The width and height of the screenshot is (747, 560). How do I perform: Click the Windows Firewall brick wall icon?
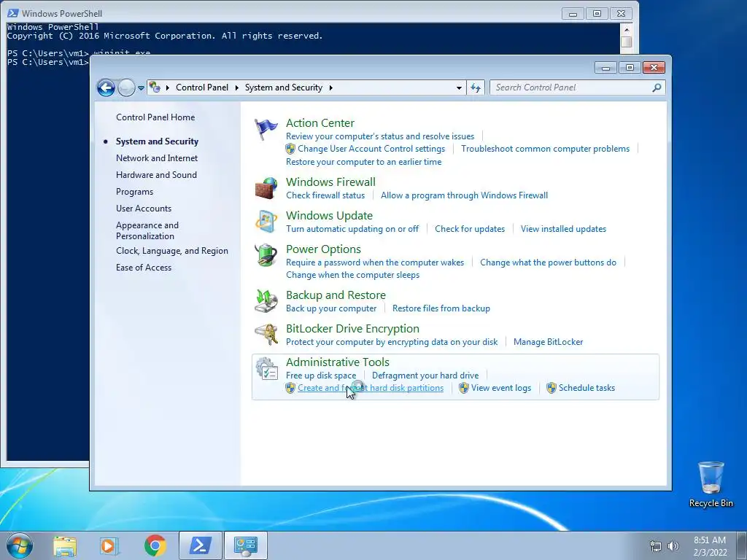pyautogui.click(x=266, y=187)
